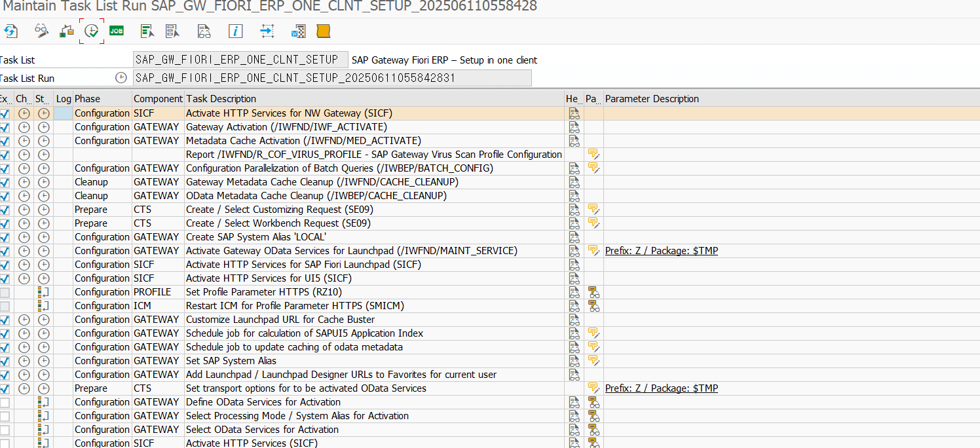The height and width of the screenshot is (448, 980).
Task: Select task text Add Launchpad / Launchpad Designer URLs to Favorites
Action: pyautogui.click(x=341, y=375)
